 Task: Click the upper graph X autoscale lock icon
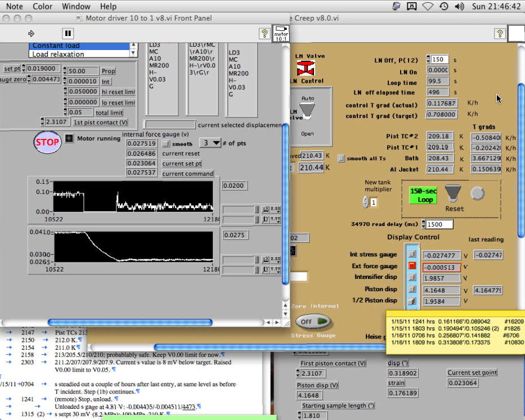[264, 210]
